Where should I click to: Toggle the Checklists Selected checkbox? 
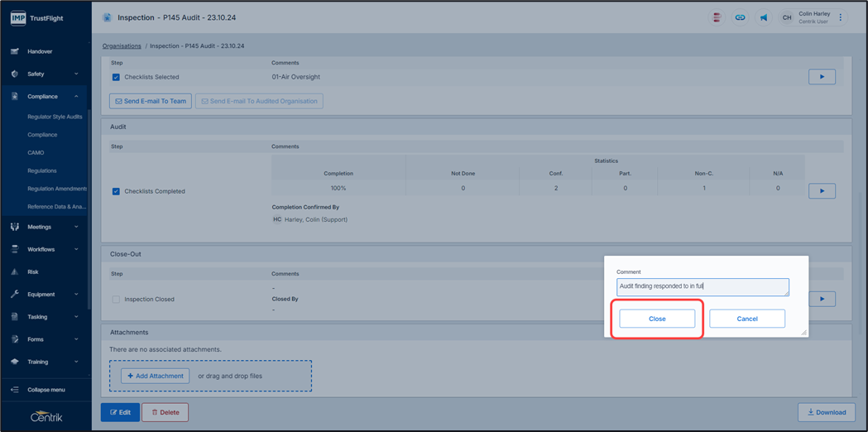click(x=116, y=77)
